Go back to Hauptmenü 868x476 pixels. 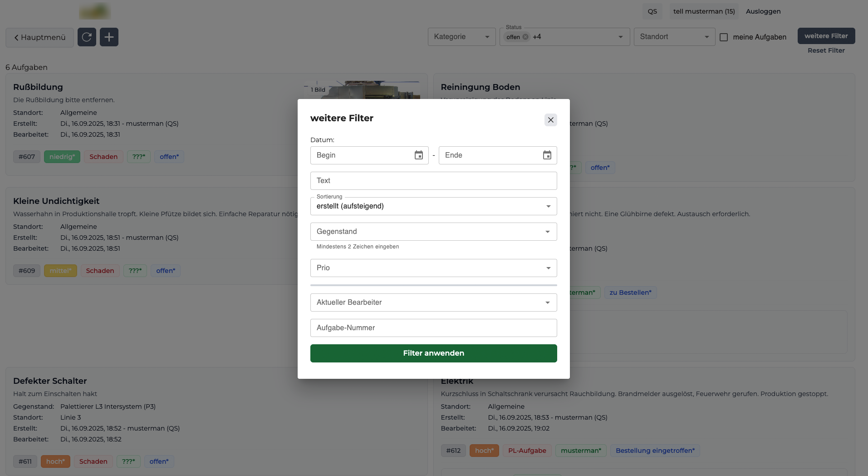40,37
